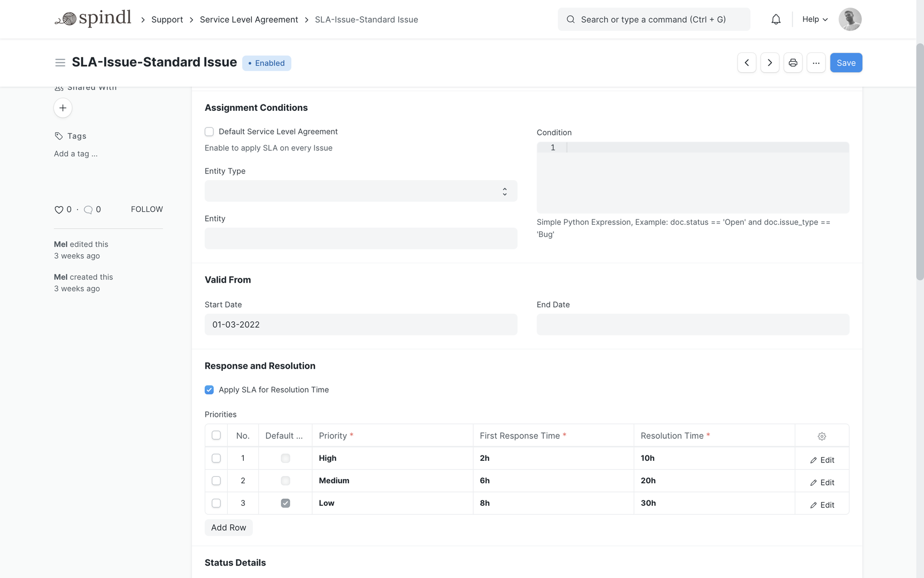Open user avatar menu
Screen dimensions: 924x578
850,19
